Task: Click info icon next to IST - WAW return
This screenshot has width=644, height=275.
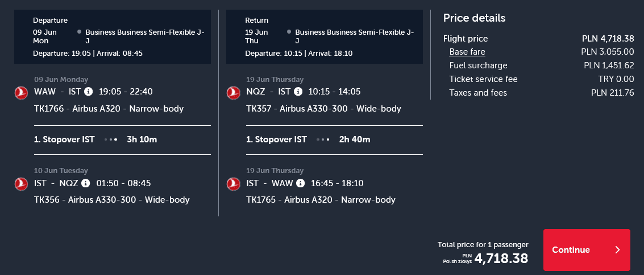Action: pos(300,183)
